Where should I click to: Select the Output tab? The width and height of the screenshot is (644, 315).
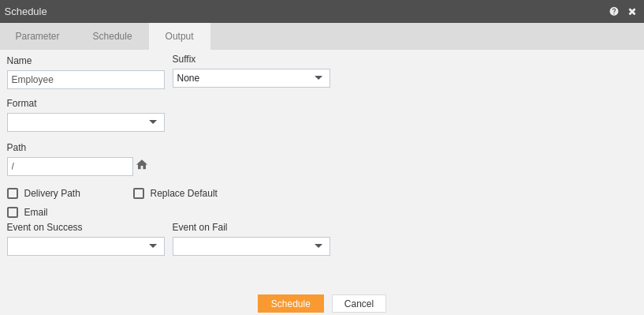(x=180, y=36)
